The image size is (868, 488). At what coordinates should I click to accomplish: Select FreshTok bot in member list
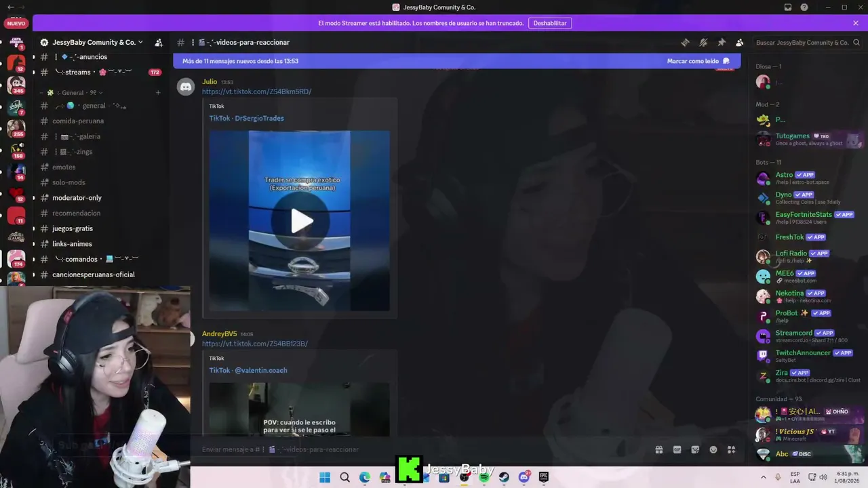(x=809, y=237)
